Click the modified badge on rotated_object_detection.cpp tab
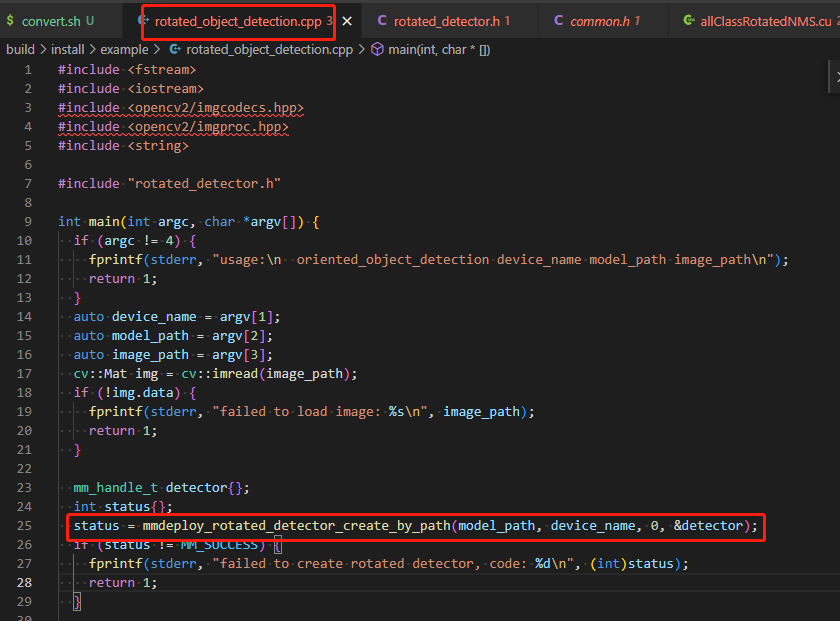 tap(328, 20)
